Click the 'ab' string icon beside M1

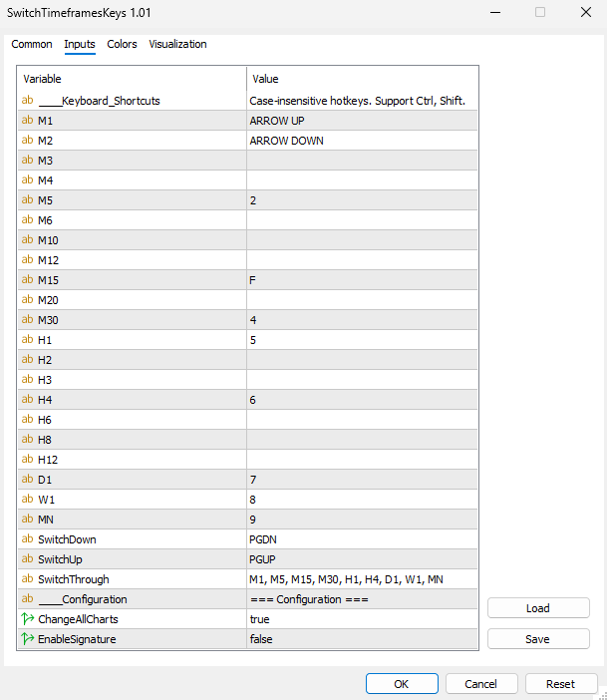(x=27, y=121)
